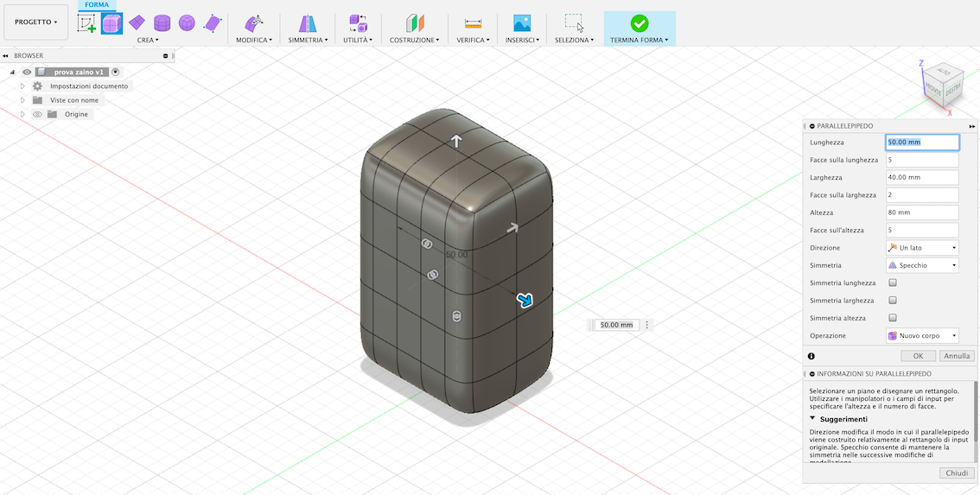The image size is (980, 495).
Task: Open the Inserisci menu
Action: 522,40
